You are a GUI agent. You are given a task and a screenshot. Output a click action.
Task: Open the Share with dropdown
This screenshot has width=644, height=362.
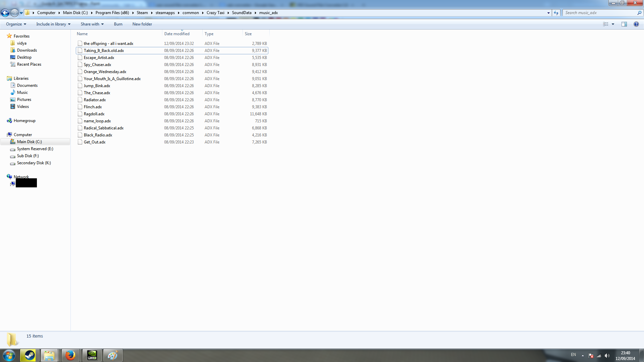point(92,24)
